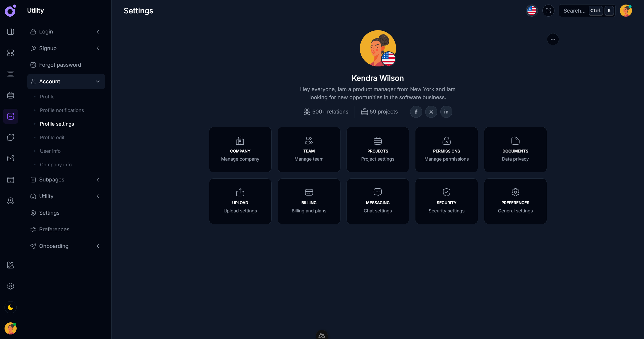Open Company info menu item
The width and height of the screenshot is (644, 339).
click(56, 165)
